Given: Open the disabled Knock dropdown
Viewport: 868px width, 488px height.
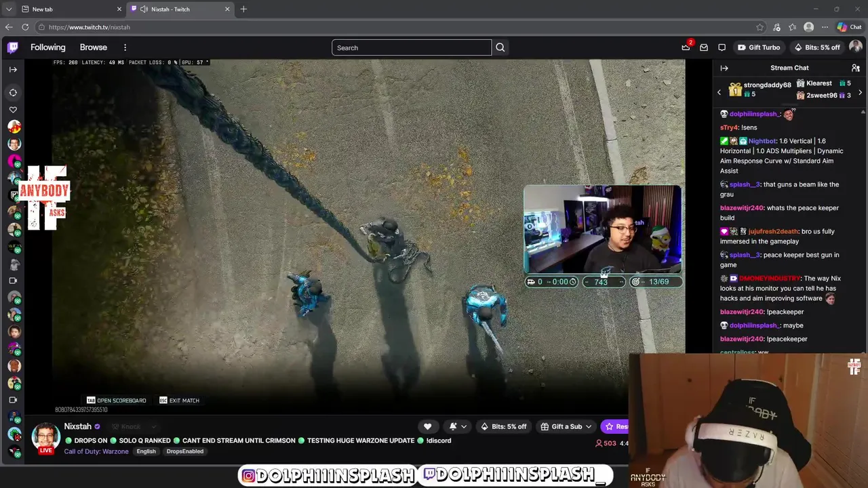Looking at the screenshot, I should (x=134, y=426).
